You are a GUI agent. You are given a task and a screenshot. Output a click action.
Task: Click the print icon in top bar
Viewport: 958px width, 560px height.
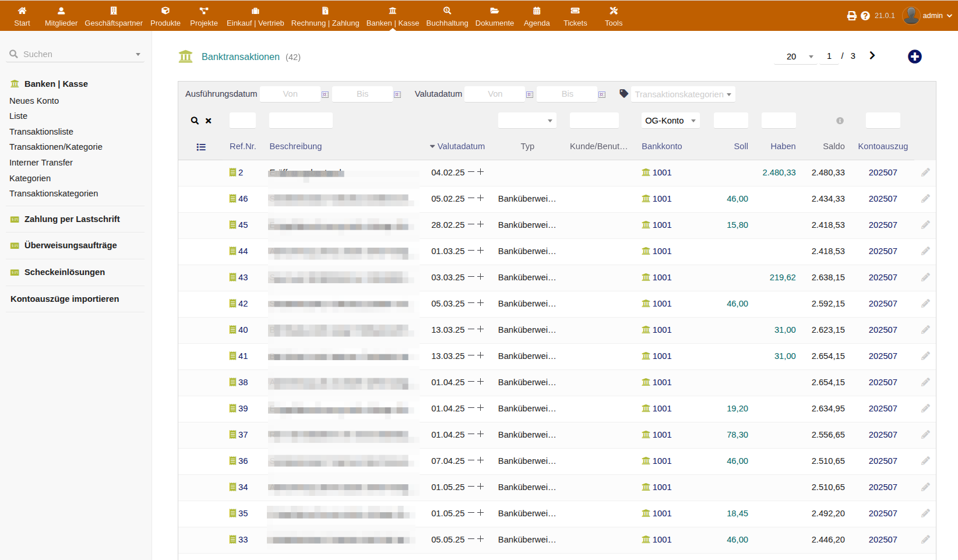coord(851,16)
